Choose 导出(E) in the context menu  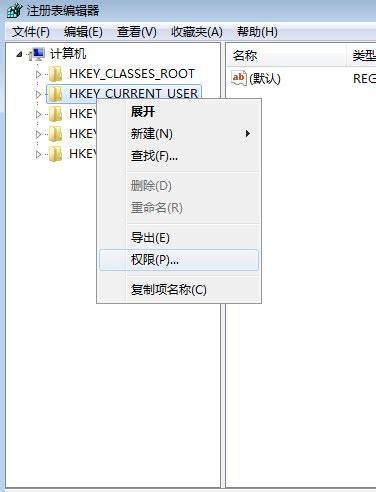pyautogui.click(x=179, y=238)
